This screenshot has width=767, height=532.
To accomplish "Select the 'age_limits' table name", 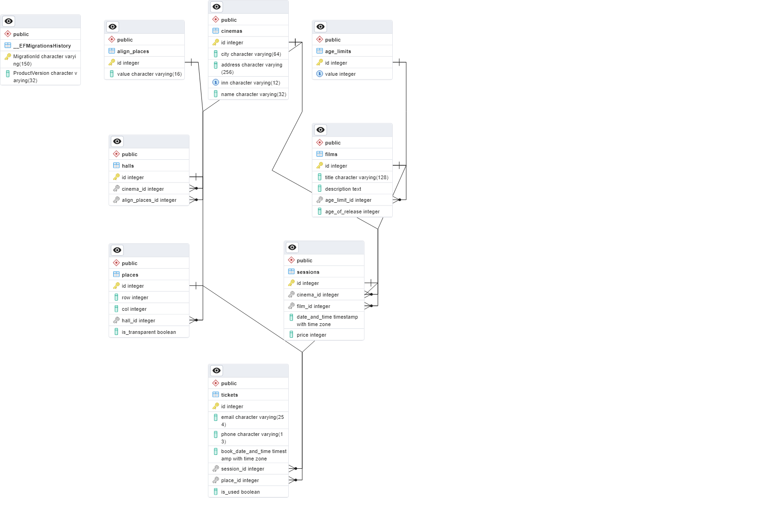I will [x=338, y=51].
